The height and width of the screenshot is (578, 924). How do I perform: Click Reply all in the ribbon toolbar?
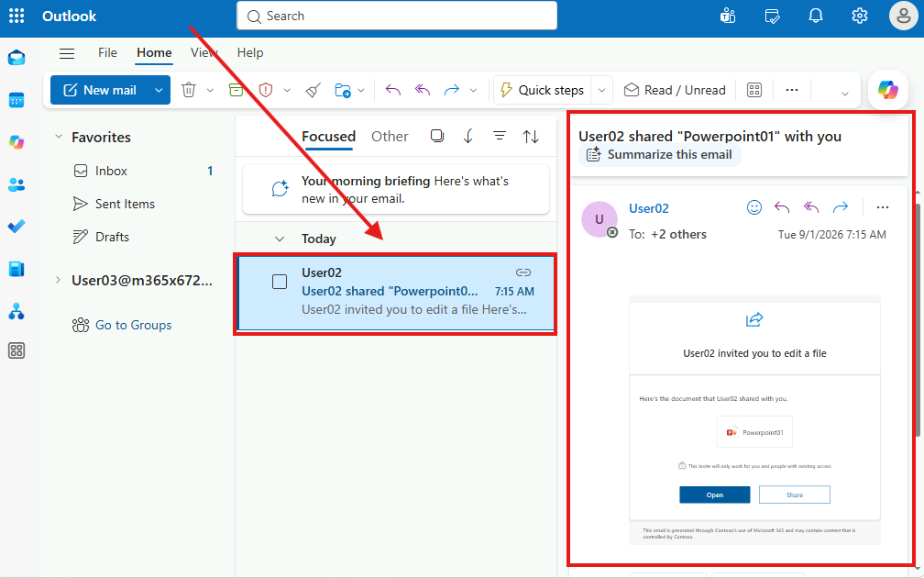pos(422,90)
